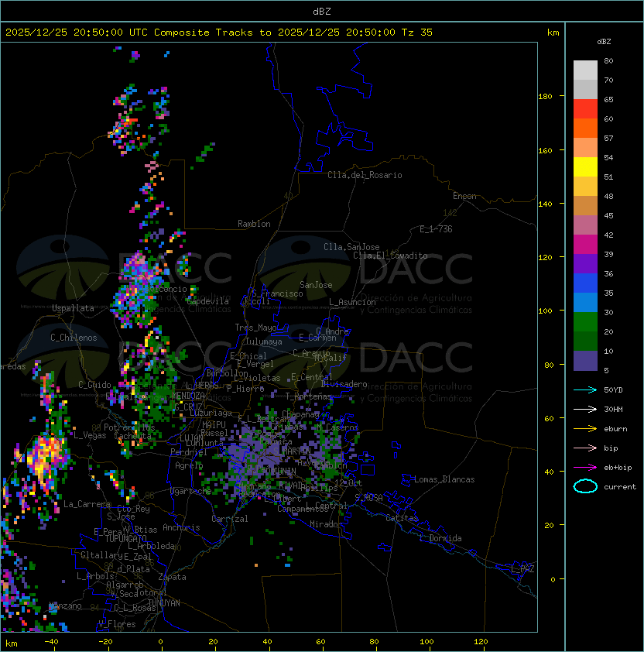Click the 'L_Asuncion' map label
Viewport: 644px width, 652px height.
point(352,302)
